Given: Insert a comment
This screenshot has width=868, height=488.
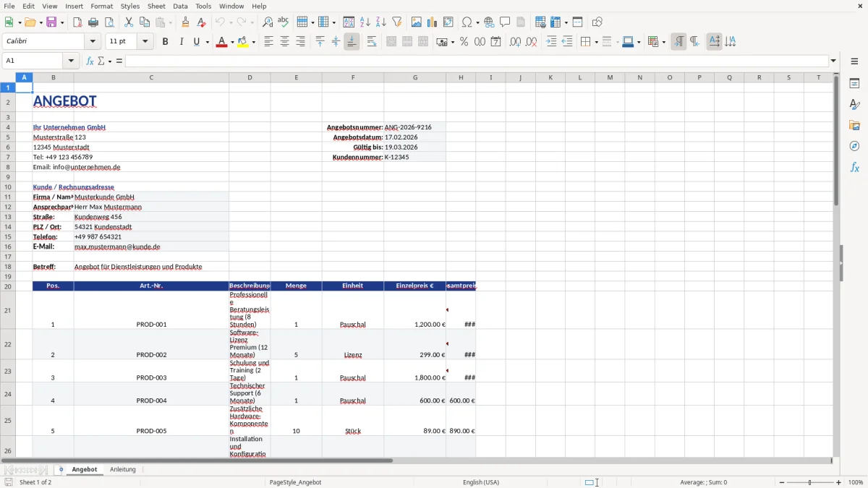Looking at the screenshot, I should [505, 22].
